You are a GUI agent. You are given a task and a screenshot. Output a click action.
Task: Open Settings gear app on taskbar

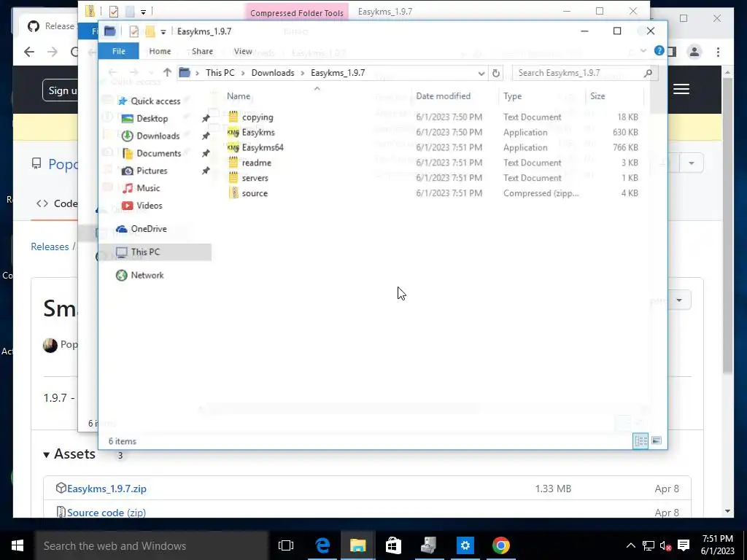(x=465, y=545)
